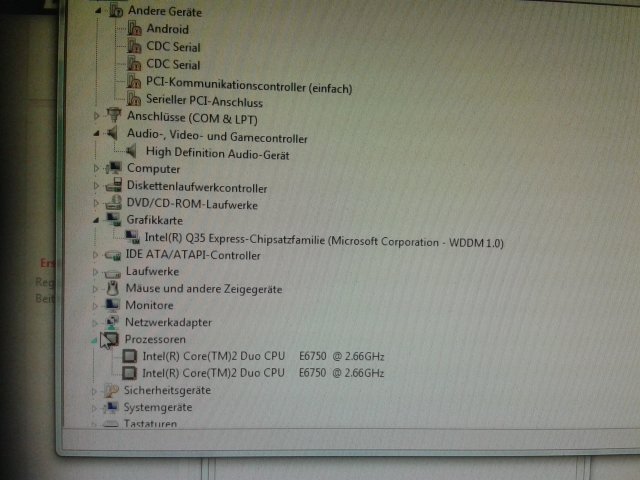Click the IDE ATA/ATAPI-Controller icon

113,255
